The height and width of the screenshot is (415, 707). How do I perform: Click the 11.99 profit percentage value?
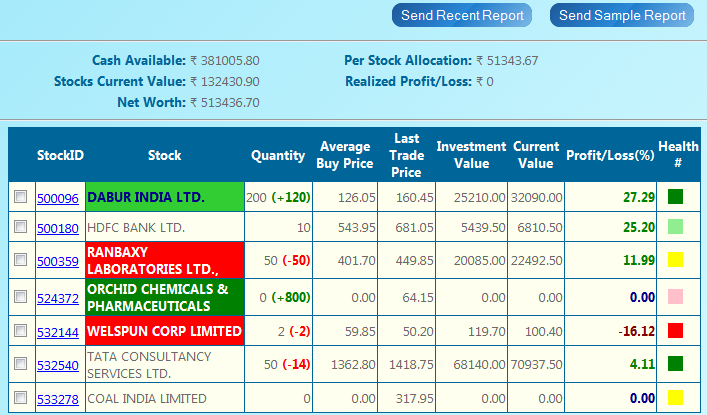pos(638,260)
